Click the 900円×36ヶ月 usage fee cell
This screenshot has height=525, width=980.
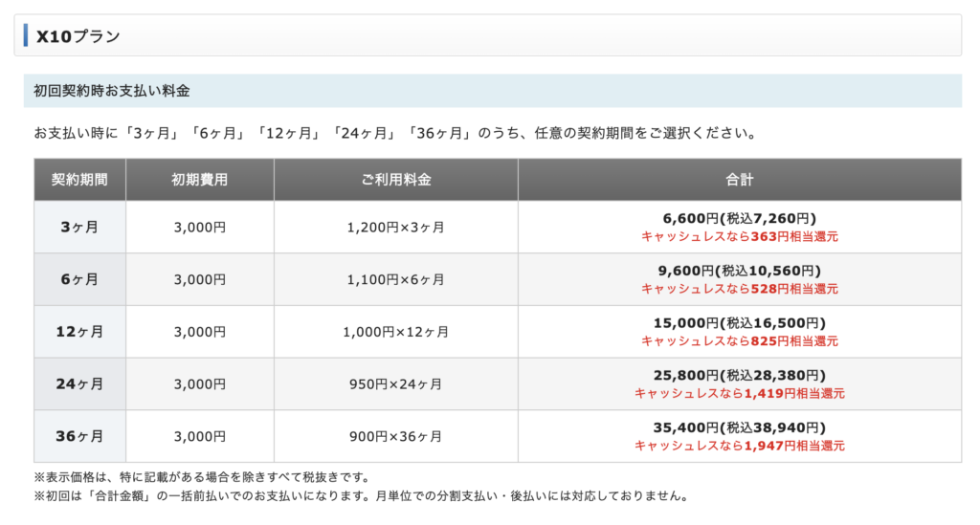coord(396,436)
